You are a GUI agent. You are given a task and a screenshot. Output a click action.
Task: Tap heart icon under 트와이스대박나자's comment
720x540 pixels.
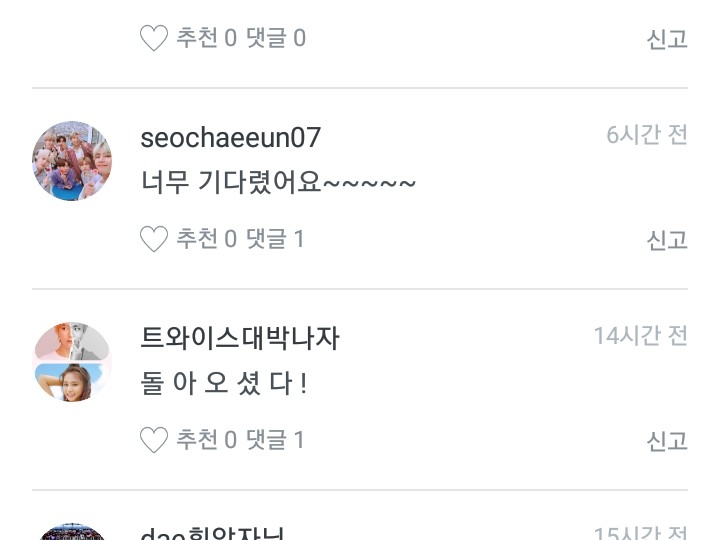pos(154,440)
